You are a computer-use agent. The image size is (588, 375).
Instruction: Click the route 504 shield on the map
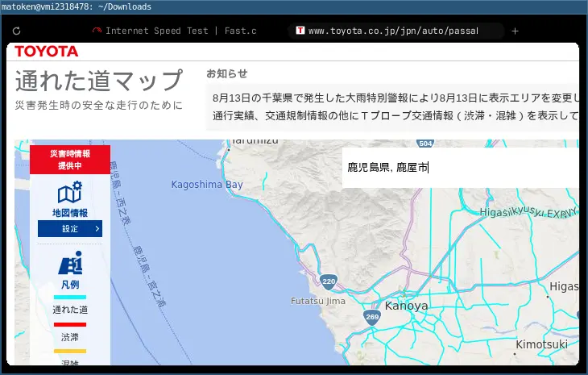[x=425, y=144]
